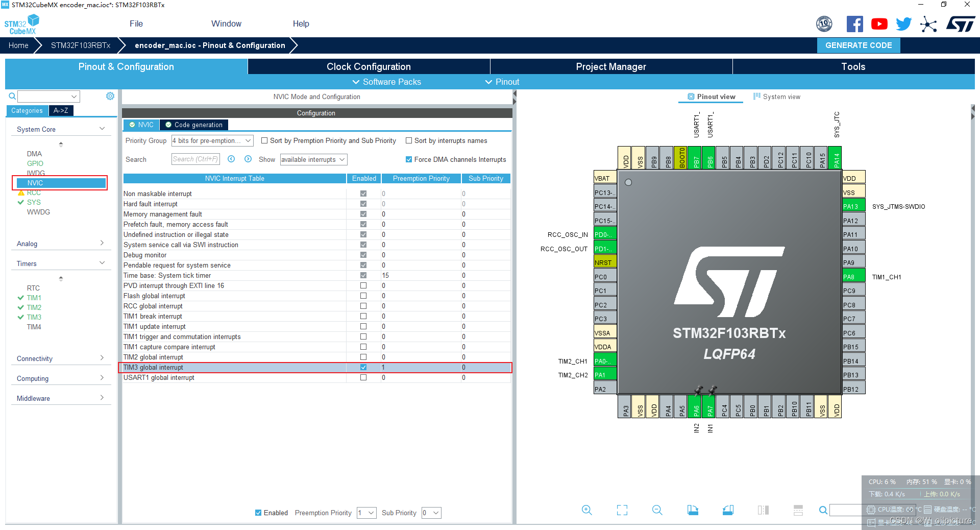Open the Help menu
Viewport: 980px width, 530px height.
click(301, 23)
